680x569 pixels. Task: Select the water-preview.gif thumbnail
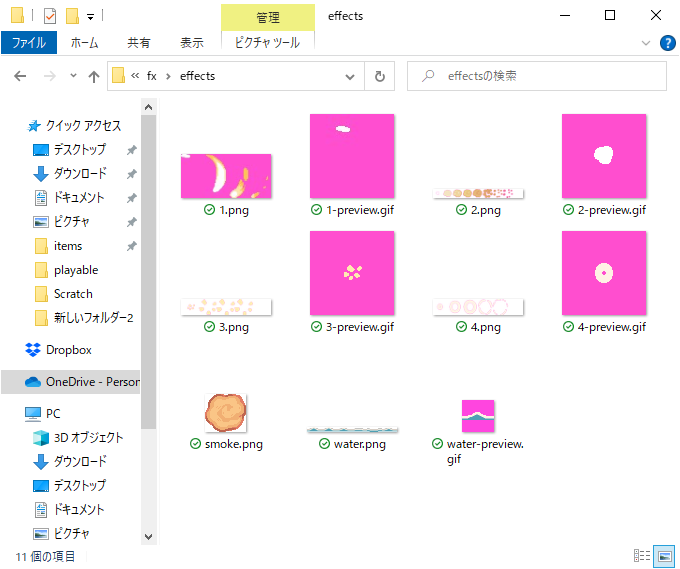pyautogui.click(x=478, y=416)
